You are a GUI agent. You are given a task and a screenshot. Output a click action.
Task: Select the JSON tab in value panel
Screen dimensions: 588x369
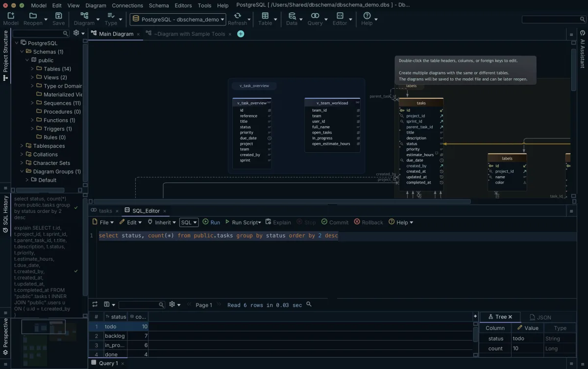pyautogui.click(x=540, y=317)
